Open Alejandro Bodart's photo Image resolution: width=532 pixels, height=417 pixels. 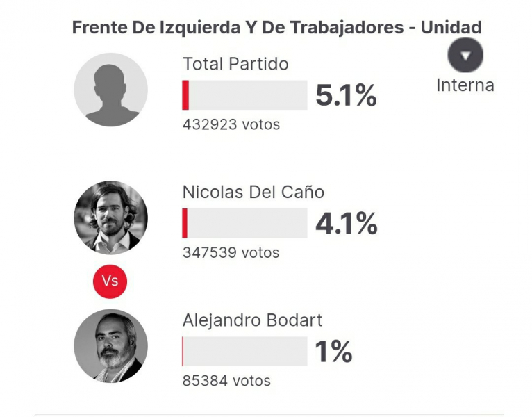coord(111,345)
